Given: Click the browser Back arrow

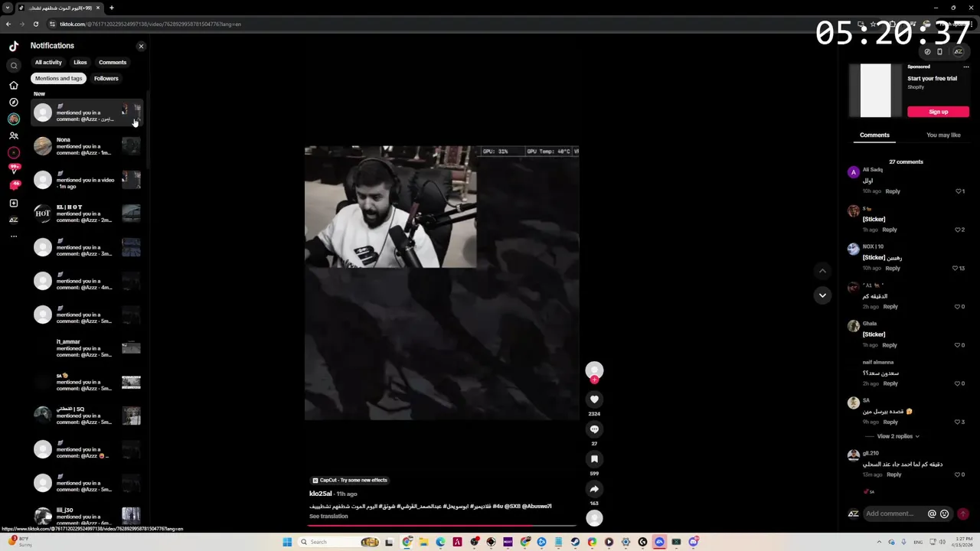Looking at the screenshot, I should click(x=8, y=24).
